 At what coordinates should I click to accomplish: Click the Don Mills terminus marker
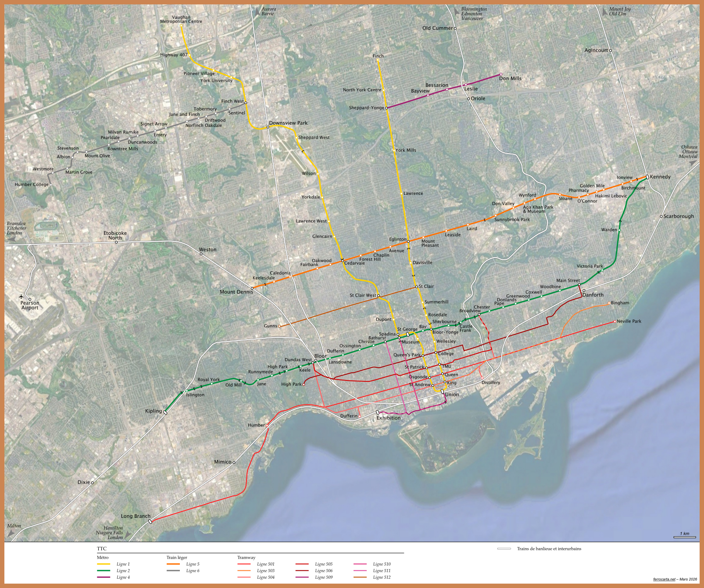(x=501, y=74)
